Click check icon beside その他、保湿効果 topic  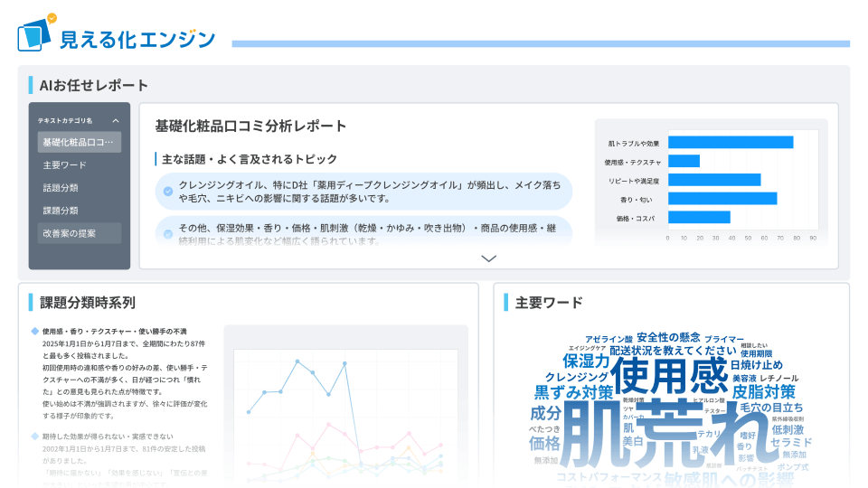tap(168, 234)
